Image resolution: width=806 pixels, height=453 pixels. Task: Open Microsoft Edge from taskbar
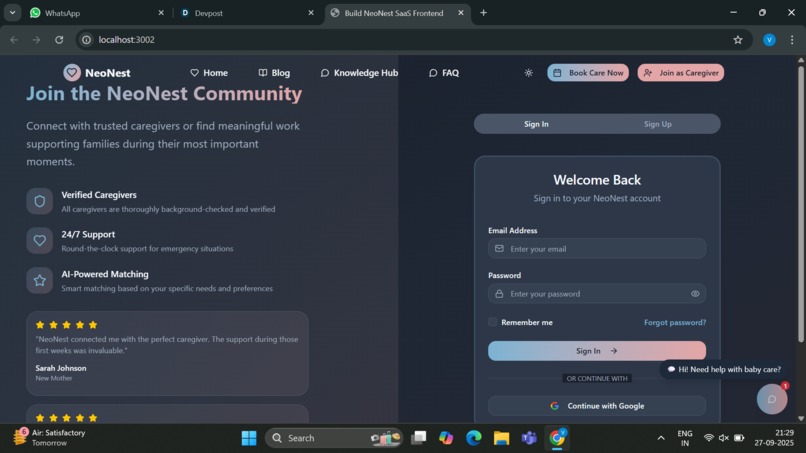[473, 438]
